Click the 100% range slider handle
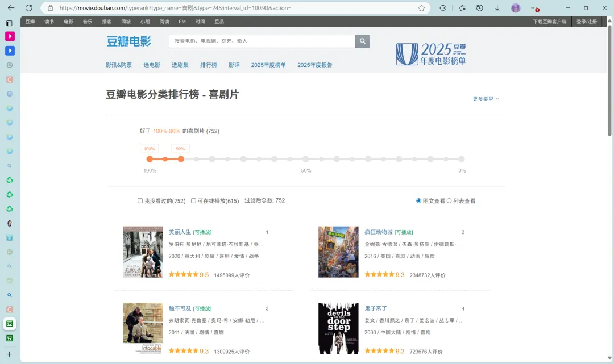Screen dimensions: 614x364 (150, 159)
